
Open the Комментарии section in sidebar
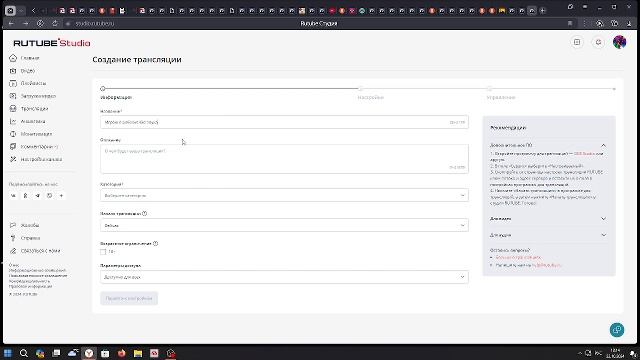(33, 147)
